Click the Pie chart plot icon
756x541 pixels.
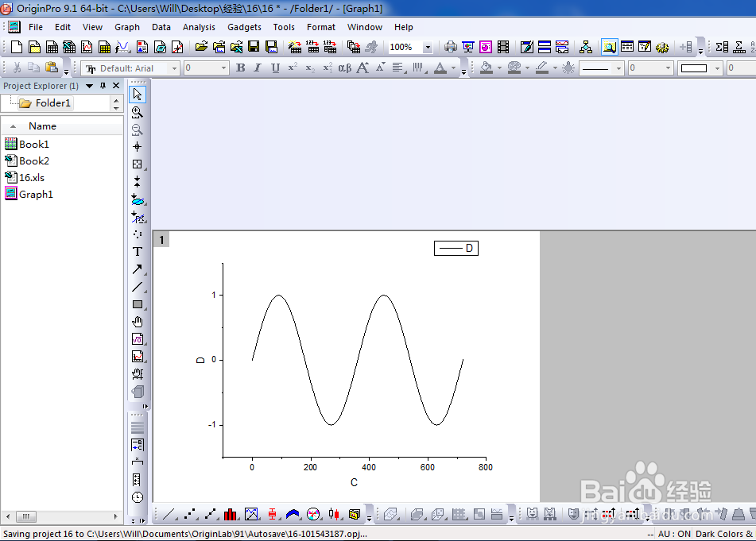click(313, 514)
